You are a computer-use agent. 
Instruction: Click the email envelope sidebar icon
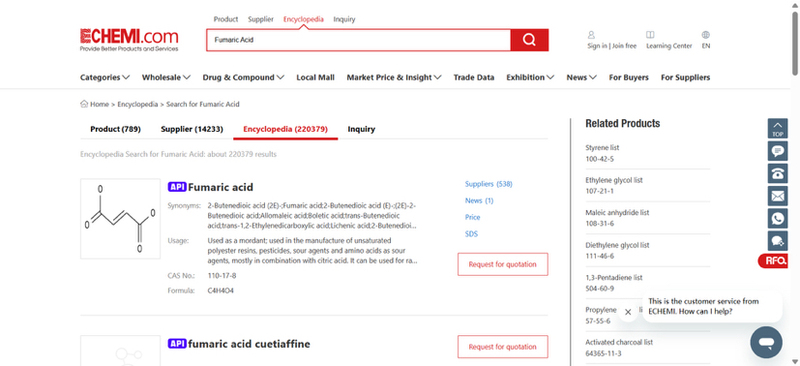778,196
